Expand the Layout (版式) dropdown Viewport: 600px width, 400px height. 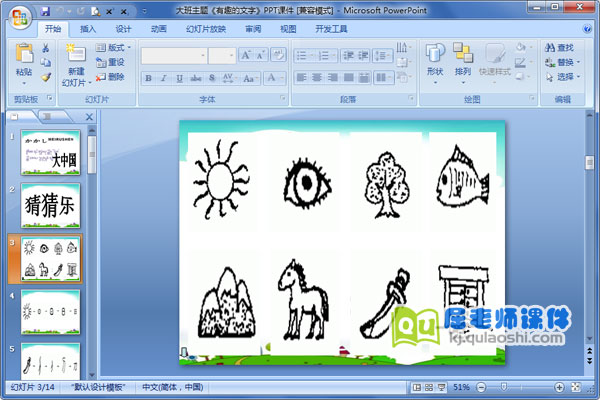pyautogui.click(x=116, y=47)
